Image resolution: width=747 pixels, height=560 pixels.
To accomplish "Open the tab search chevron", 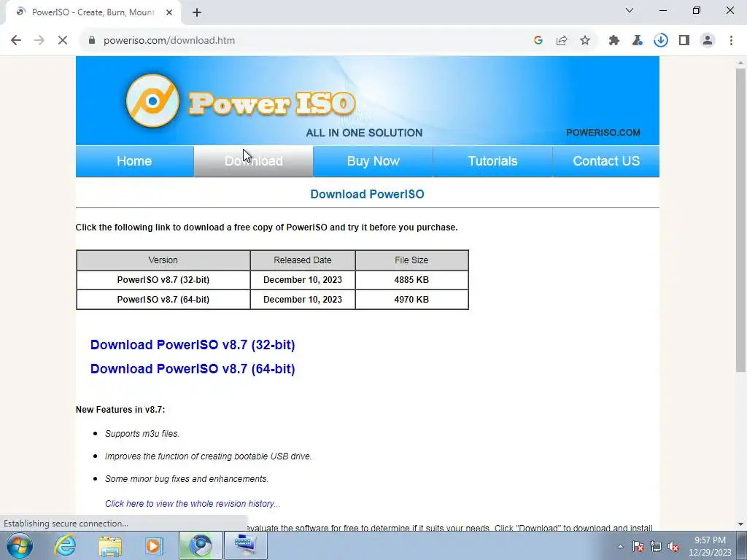I will tap(630, 10).
